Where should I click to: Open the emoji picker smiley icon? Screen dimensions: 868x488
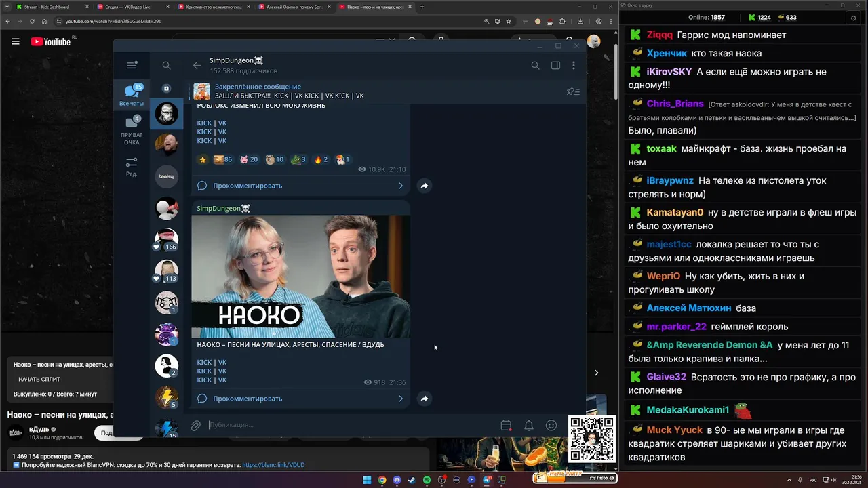pyautogui.click(x=551, y=426)
